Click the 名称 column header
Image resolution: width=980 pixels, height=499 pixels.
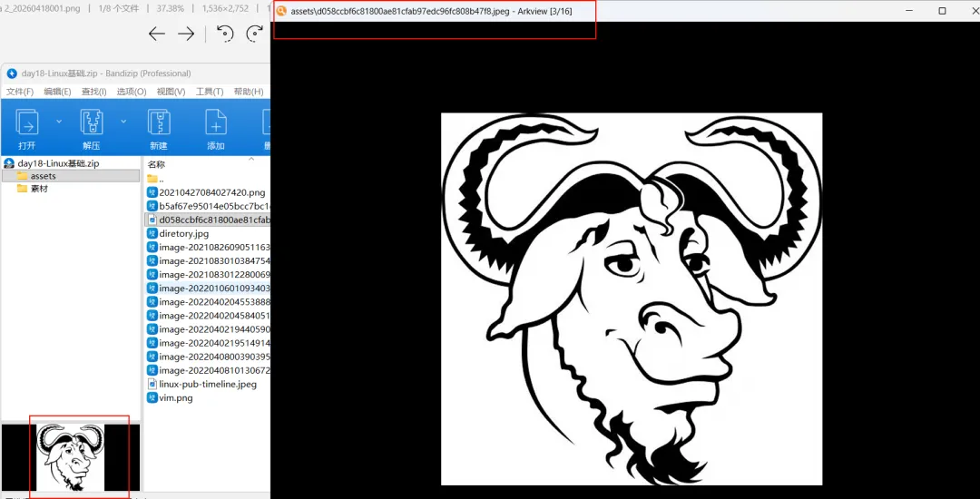click(156, 165)
